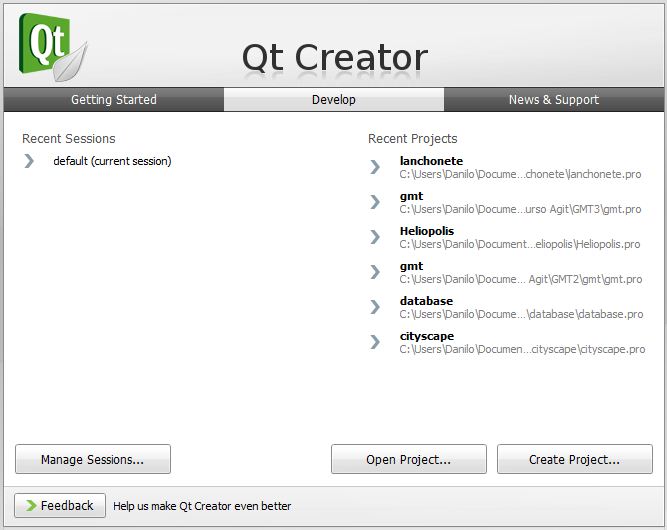Click the Recent Projects heading
Image resolution: width=667 pixels, height=530 pixels.
413,139
